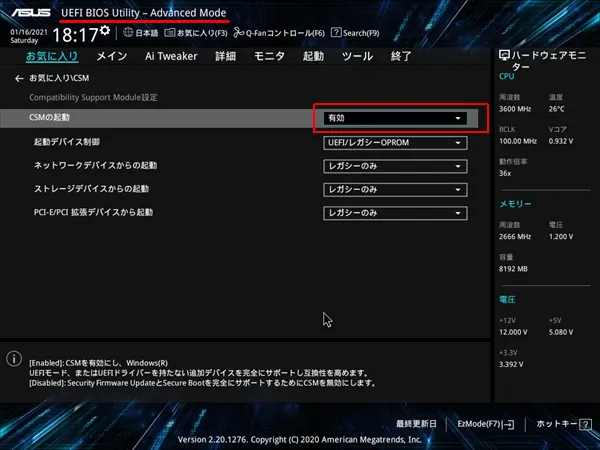Open Q-Fan コントロール(F6)
Viewport: 600px width, 450px height.
pos(279,33)
